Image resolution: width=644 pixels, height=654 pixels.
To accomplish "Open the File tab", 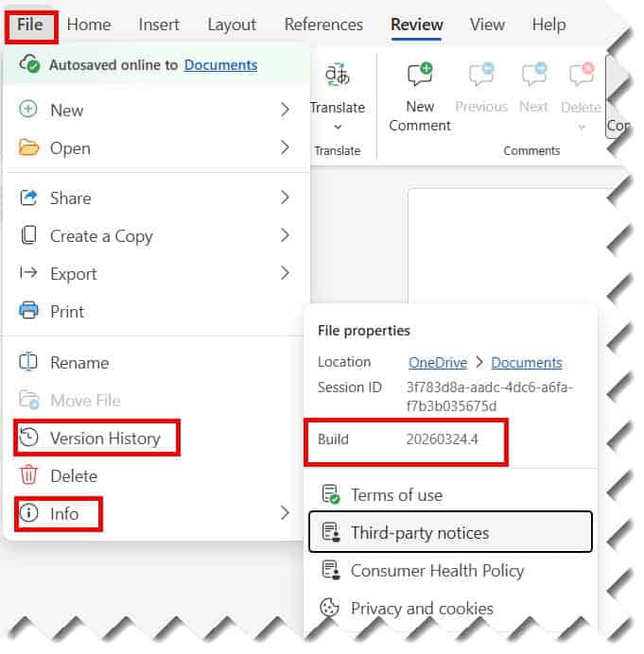I will 30,25.
